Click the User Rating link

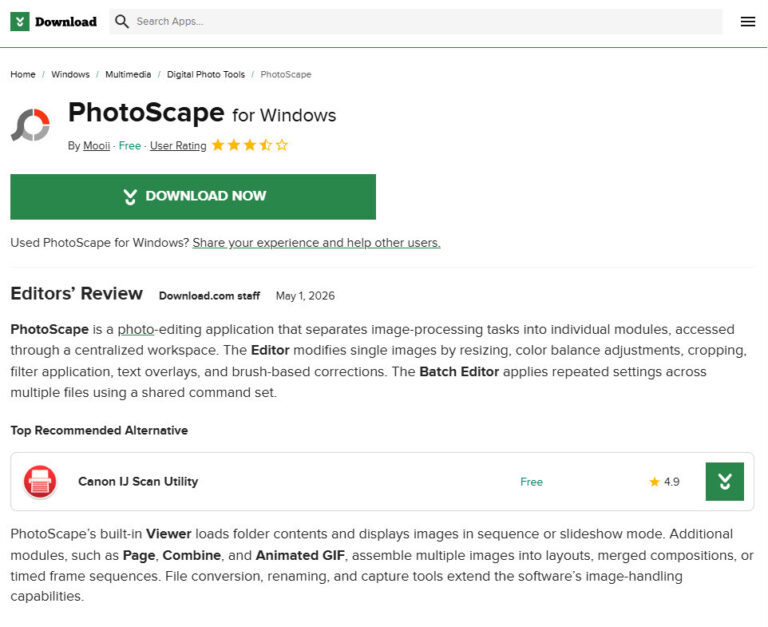click(x=178, y=146)
